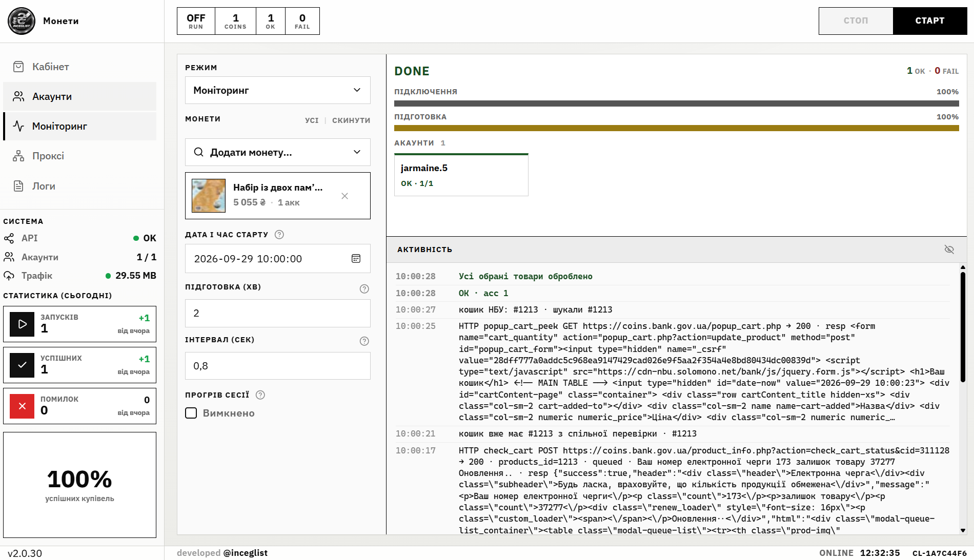974x560 pixels.
Task: Click the 29.55 MB traffic value
Action: [136, 276]
